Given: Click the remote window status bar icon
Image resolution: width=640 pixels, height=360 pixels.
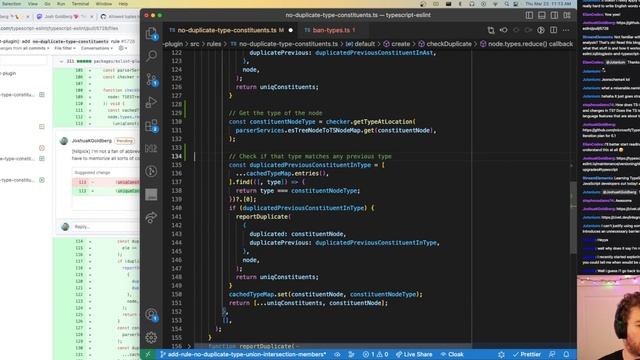Looking at the screenshot, I should click(x=148, y=354).
